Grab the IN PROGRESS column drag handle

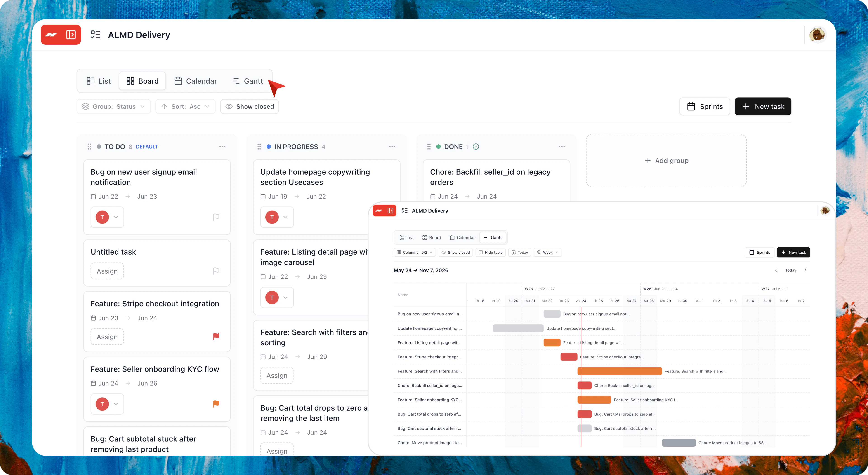(x=259, y=147)
